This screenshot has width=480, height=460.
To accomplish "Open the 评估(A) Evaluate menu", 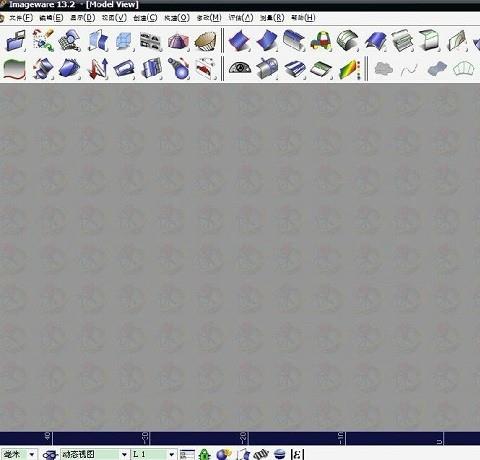I will (x=241, y=18).
